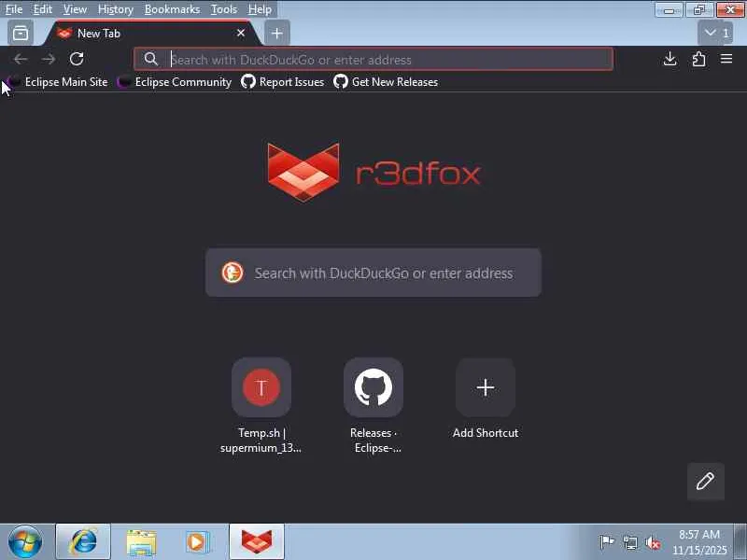Screen dimensions: 747x560
Task: Open the Bookmarks menu
Action: 172,9
